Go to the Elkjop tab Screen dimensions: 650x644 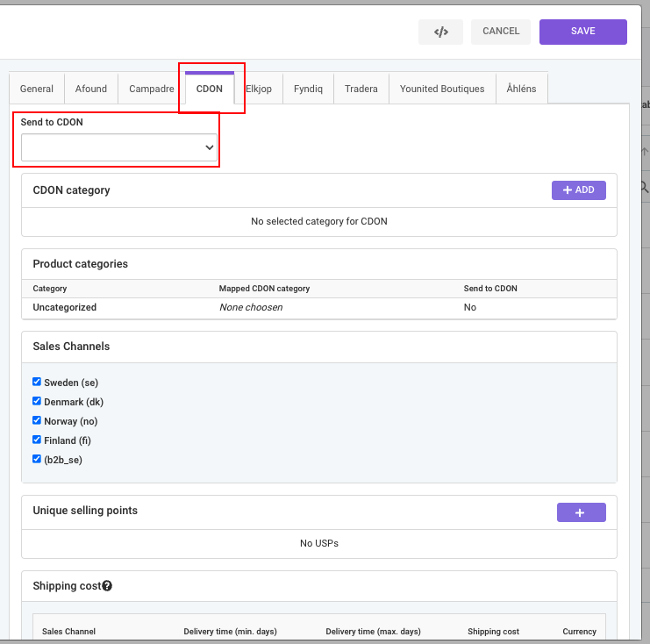coord(259,89)
